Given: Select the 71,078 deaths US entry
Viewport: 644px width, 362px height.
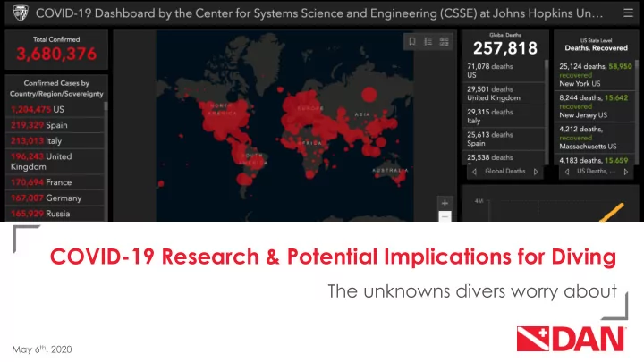Looking at the screenshot, I should point(504,71).
